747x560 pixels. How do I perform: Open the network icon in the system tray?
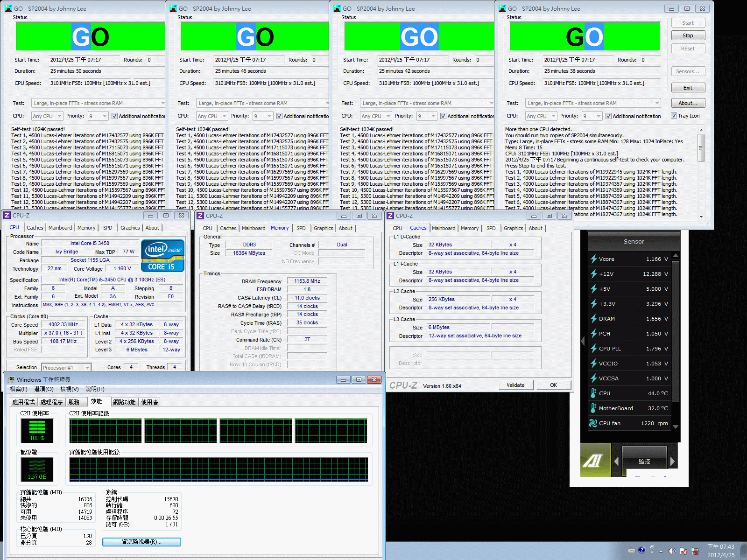(x=695, y=551)
